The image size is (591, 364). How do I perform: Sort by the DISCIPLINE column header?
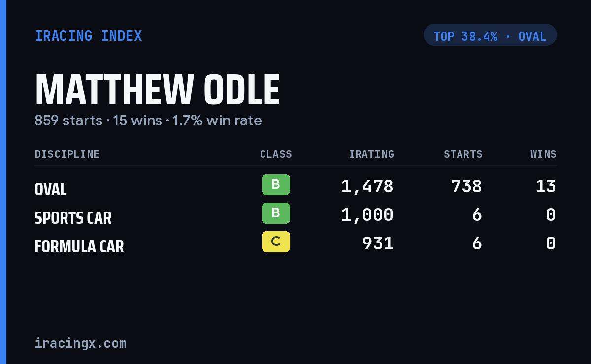point(67,154)
